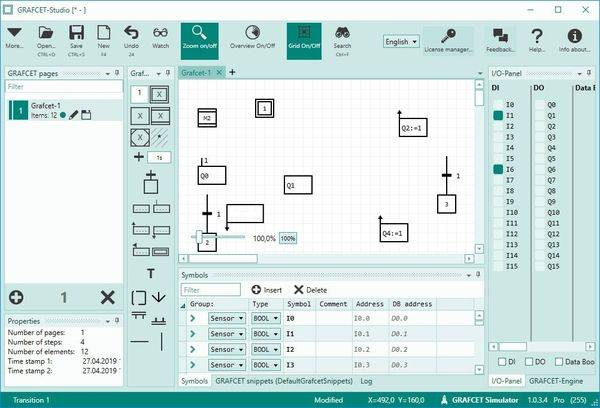Select the horizontal line tool
This screenshot has height=408, width=600.
140,341
